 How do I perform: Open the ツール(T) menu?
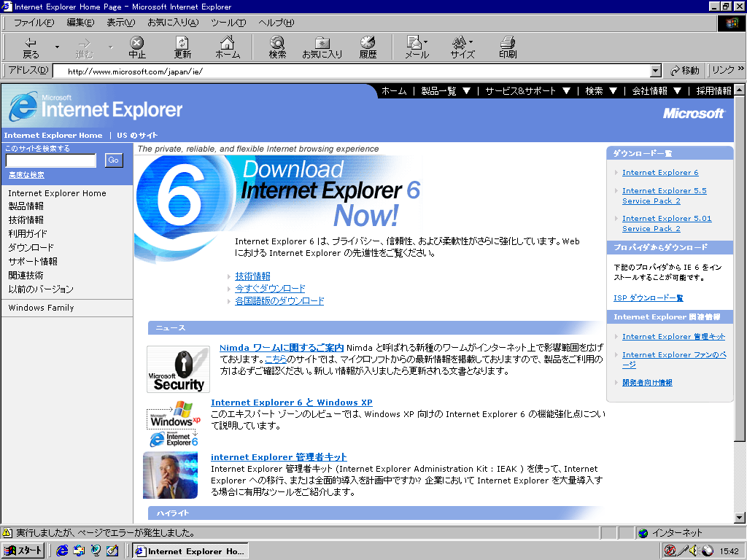pyautogui.click(x=228, y=23)
